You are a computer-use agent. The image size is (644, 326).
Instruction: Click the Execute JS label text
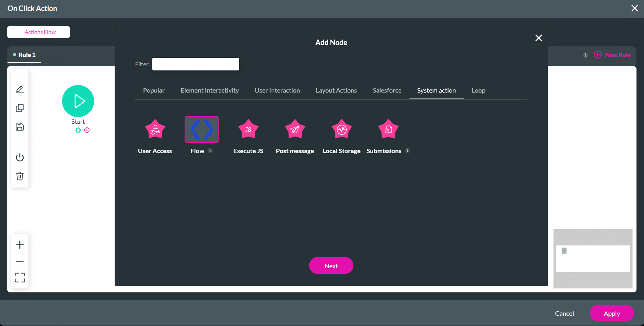pyautogui.click(x=248, y=151)
